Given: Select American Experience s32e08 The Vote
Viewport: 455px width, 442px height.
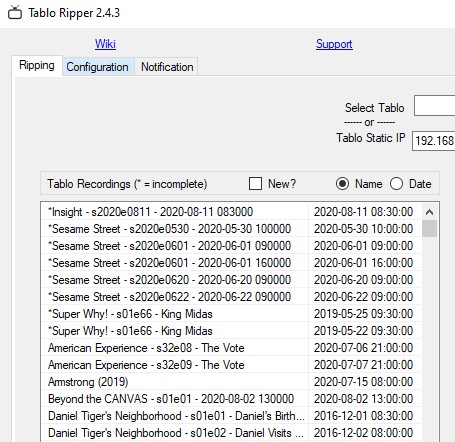Looking at the screenshot, I should (x=231, y=348).
